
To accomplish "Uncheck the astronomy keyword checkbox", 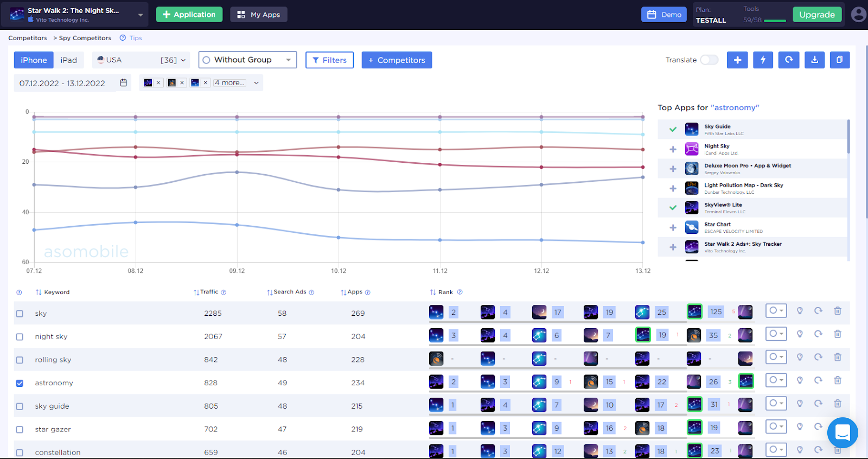I will (20, 383).
